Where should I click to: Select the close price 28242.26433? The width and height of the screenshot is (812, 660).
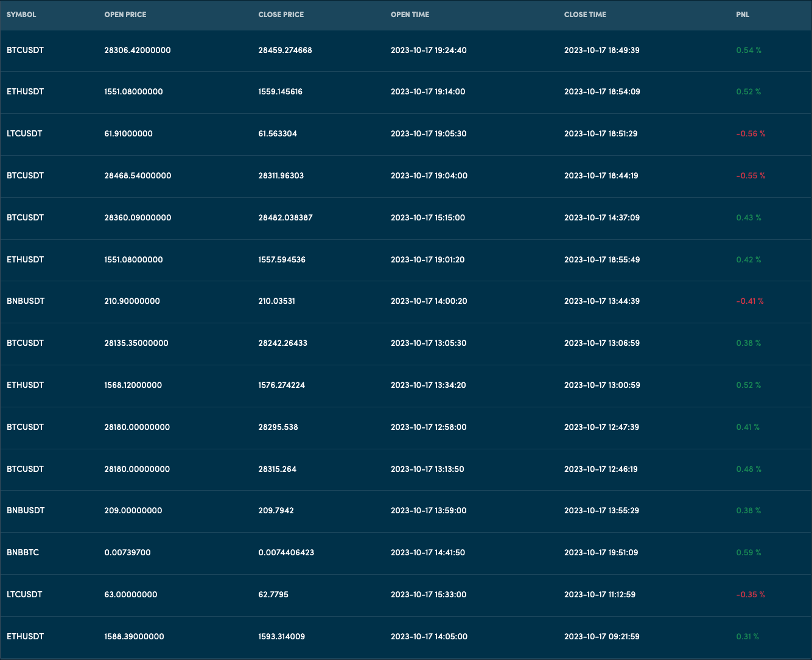(282, 343)
